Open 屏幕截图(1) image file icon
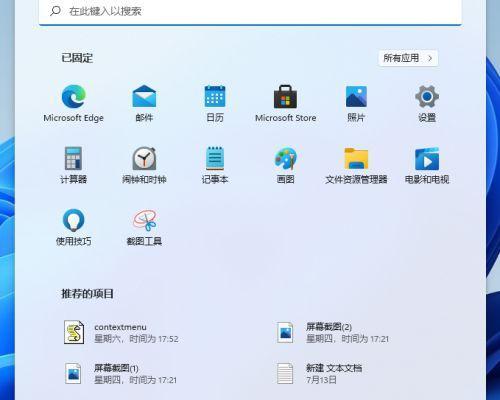The height and width of the screenshot is (400, 500). (x=73, y=373)
